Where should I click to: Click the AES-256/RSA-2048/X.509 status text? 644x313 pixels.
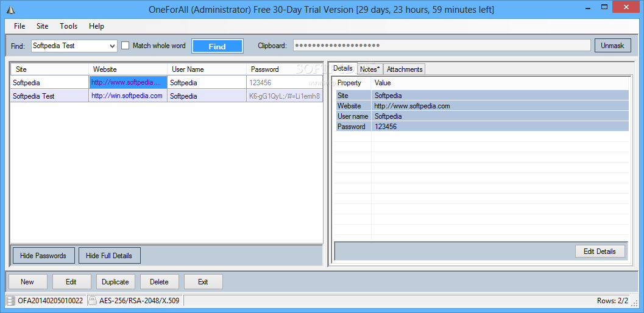[x=140, y=301]
